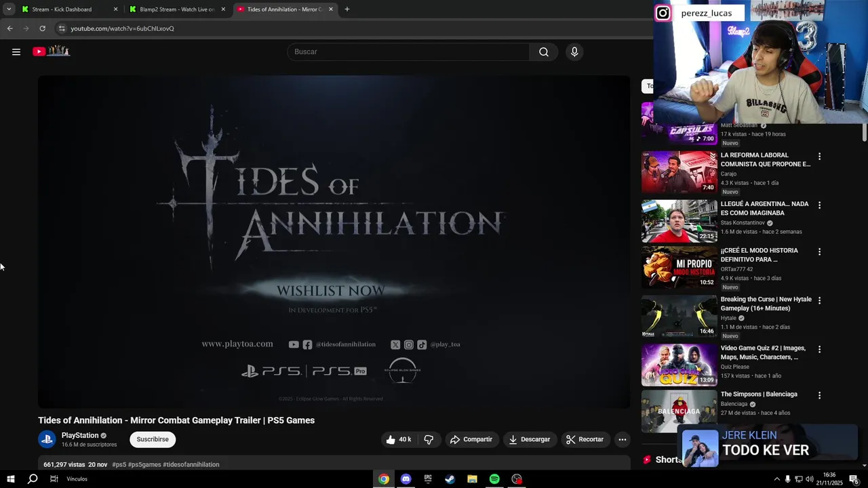Screen dimensions: 868x488
Task: Open Mi Propio Modo Historia thumbnail
Action: 679,267
